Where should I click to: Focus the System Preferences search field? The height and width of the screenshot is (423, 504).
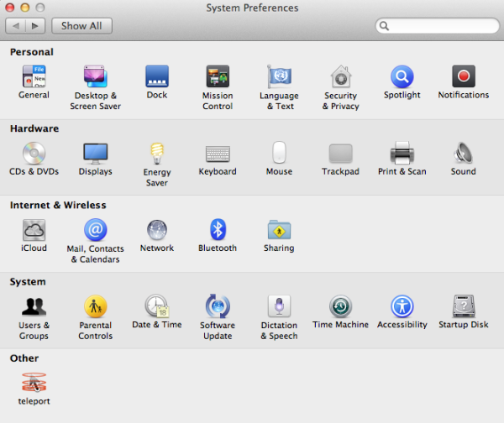pyautogui.click(x=437, y=26)
